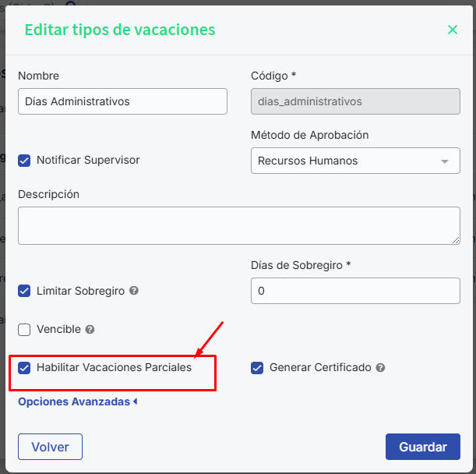Screen dimensions: 476x474
Task: Toggle the Notificar Supervisor checkbox
Action: click(24, 160)
